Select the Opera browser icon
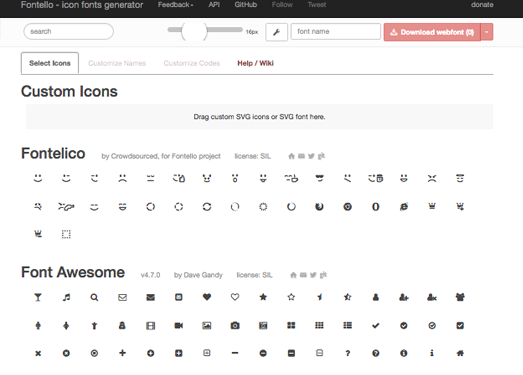Image resolution: width=523 pixels, height=375 pixels. [x=376, y=207]
